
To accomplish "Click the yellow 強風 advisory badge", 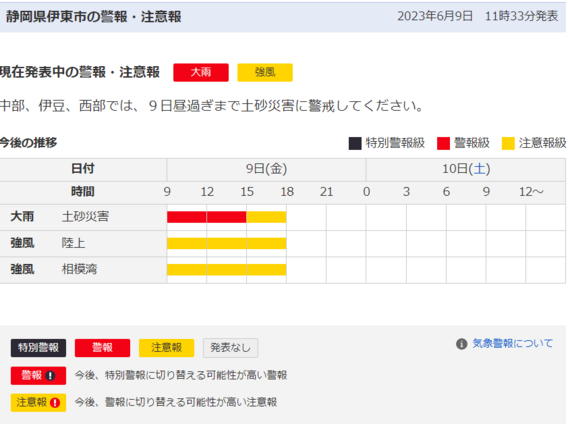I will 265,72.
